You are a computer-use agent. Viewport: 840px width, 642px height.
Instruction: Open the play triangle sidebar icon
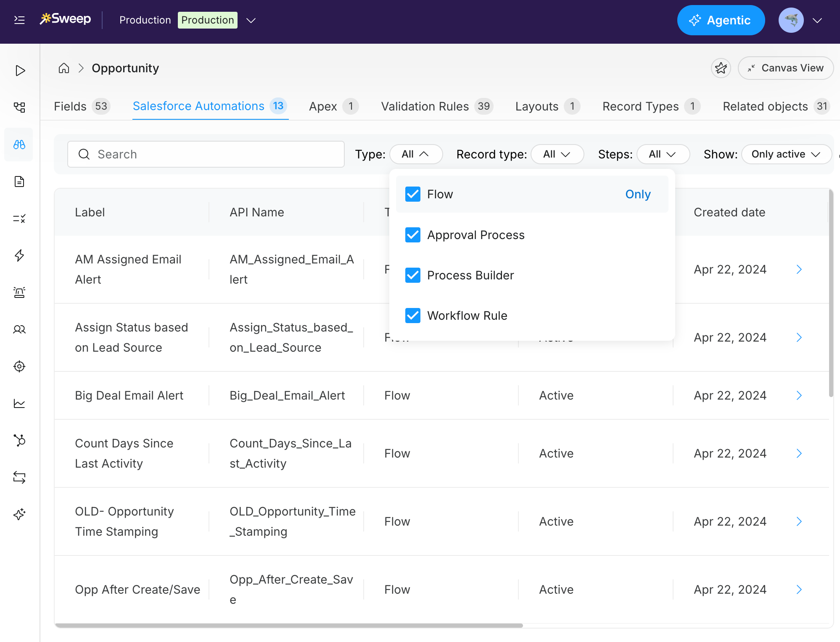point(19,70)
